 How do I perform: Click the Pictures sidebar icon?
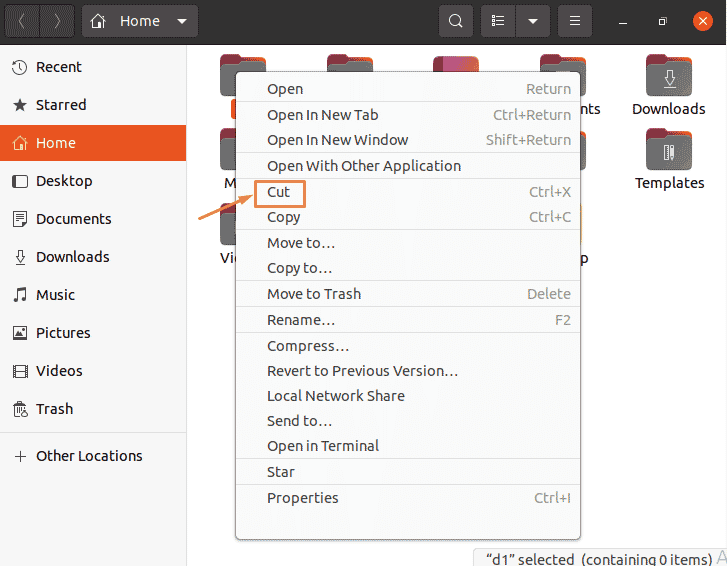19,333
